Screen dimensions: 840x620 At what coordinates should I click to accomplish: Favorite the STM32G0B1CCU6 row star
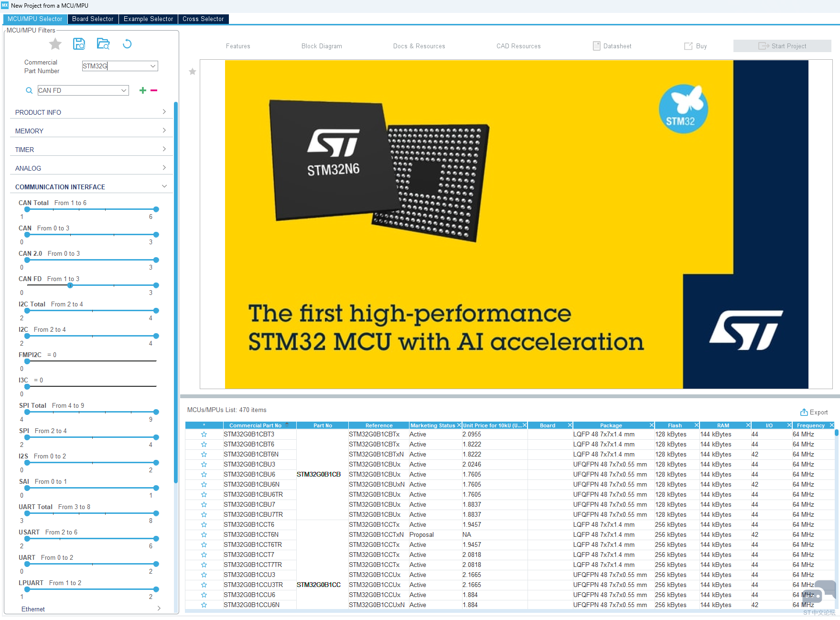pos(204,595)
